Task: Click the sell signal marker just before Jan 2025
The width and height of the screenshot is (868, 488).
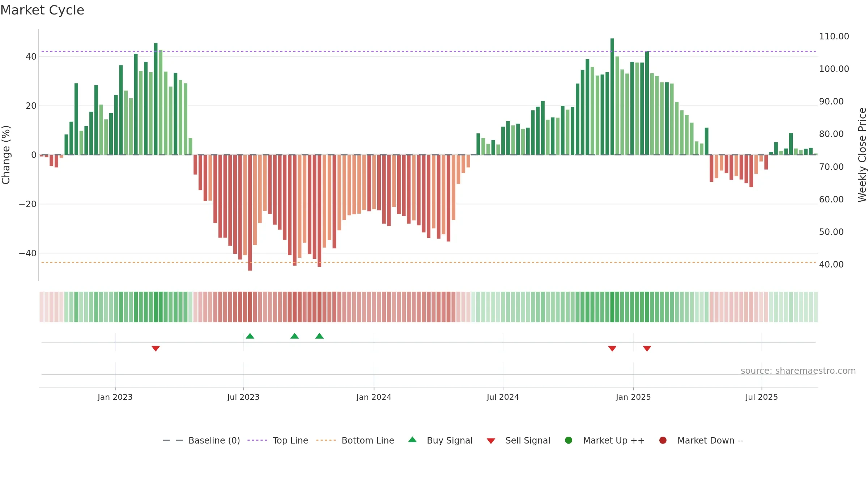Action: point(612,348)
